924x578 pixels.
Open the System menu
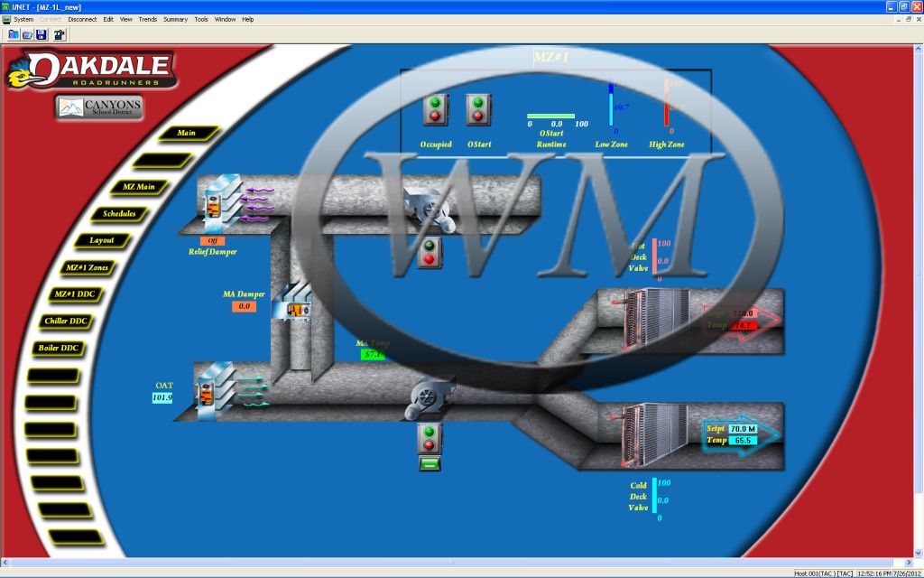(x=23, y=20)
